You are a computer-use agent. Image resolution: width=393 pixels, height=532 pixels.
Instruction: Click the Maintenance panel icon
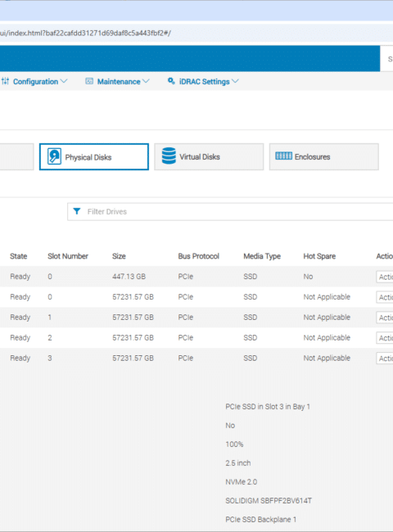pos(89,81)
